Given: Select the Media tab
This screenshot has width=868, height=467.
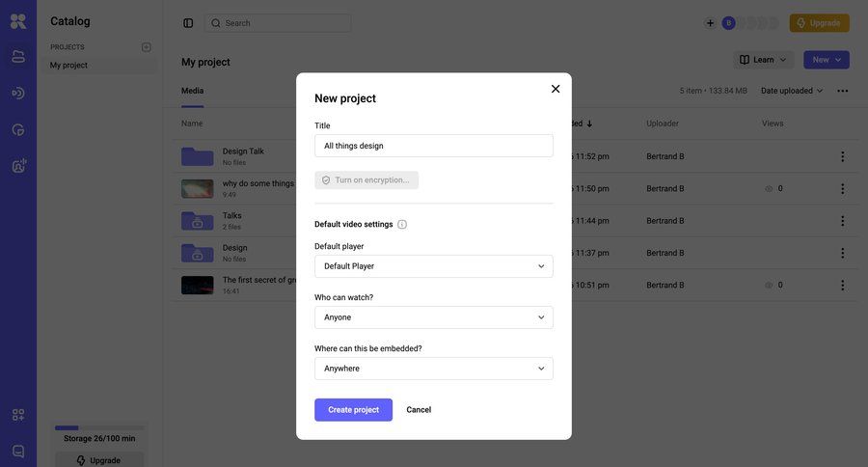Looking at the screenshot, I should coord(192,91).
